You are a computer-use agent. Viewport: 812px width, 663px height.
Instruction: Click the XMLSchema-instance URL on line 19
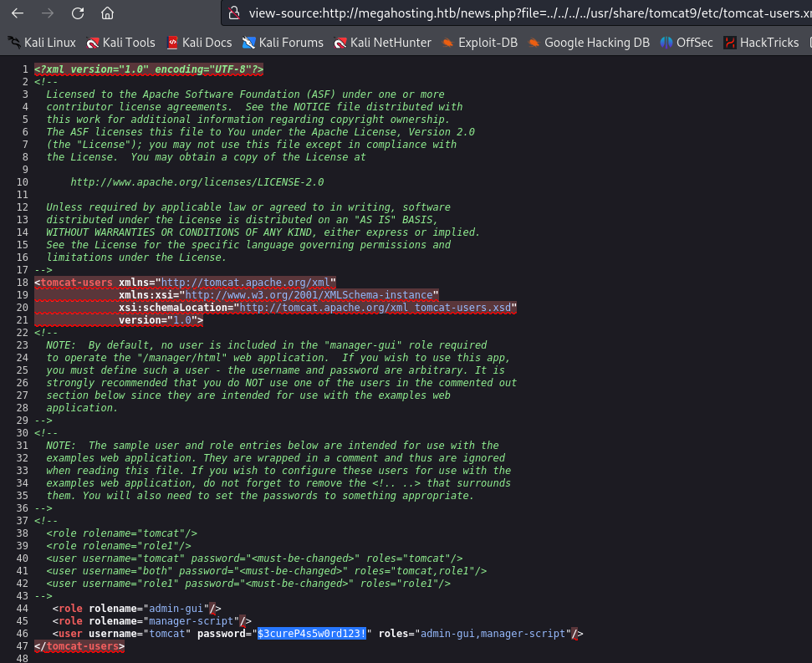[x=310, y=295]
